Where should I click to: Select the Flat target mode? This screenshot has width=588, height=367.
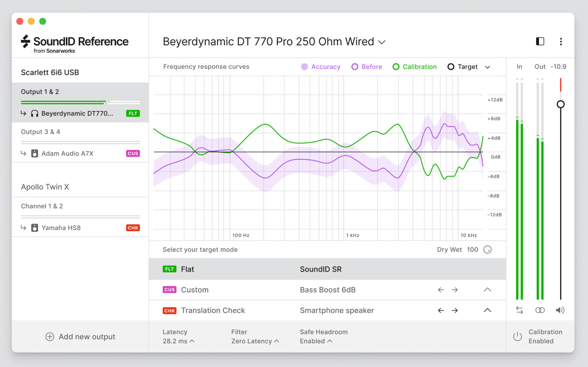click(327, 269)
